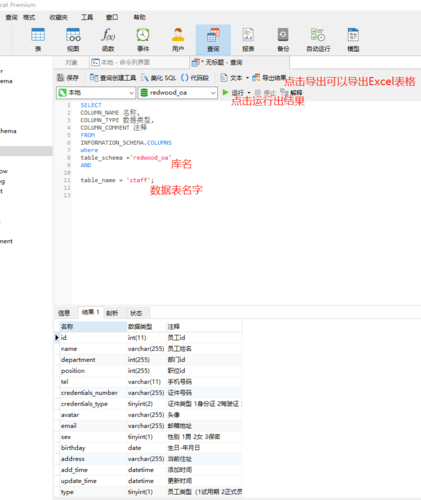Click 美化 SQL to beautify the query
Screen dimensions: 421x500
click(x=158, y=78)
